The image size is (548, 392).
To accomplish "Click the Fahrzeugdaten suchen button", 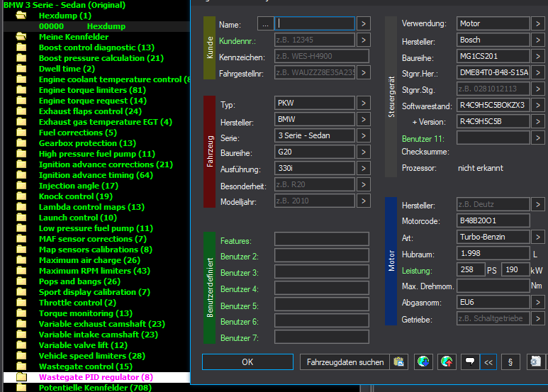I will [x=345, y=362].
